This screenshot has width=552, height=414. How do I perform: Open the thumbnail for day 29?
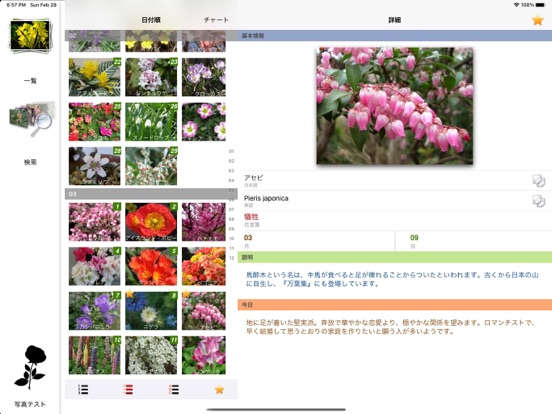pyautogui.click(x=151, y=166)
